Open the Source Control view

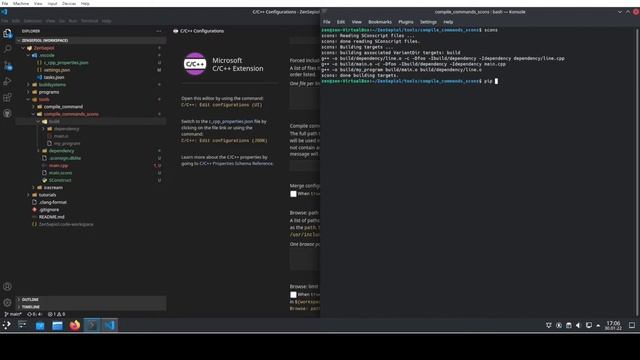[7, 65]
